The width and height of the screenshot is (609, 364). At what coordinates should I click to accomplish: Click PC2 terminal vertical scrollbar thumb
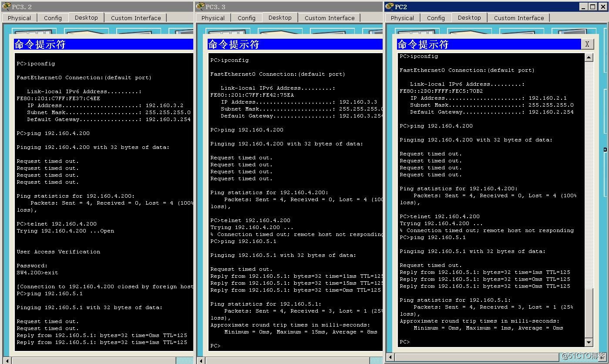589,313
